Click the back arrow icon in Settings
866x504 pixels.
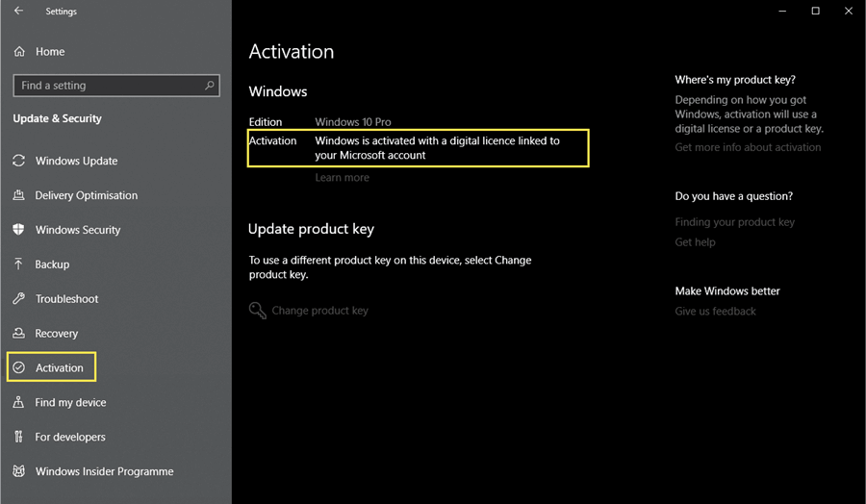click(x=19, y=11)
